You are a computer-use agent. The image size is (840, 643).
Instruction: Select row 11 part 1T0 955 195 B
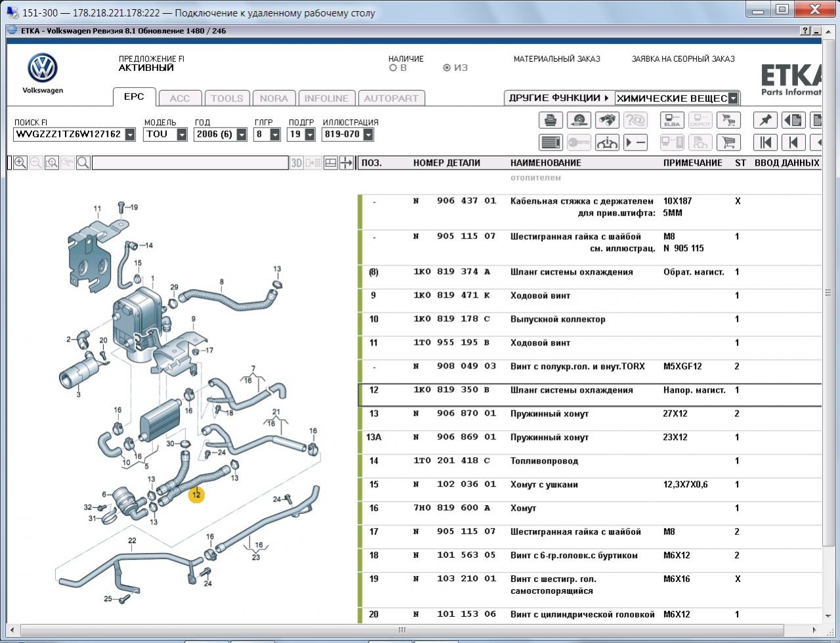pyautogui.click(x=590, y=348)
